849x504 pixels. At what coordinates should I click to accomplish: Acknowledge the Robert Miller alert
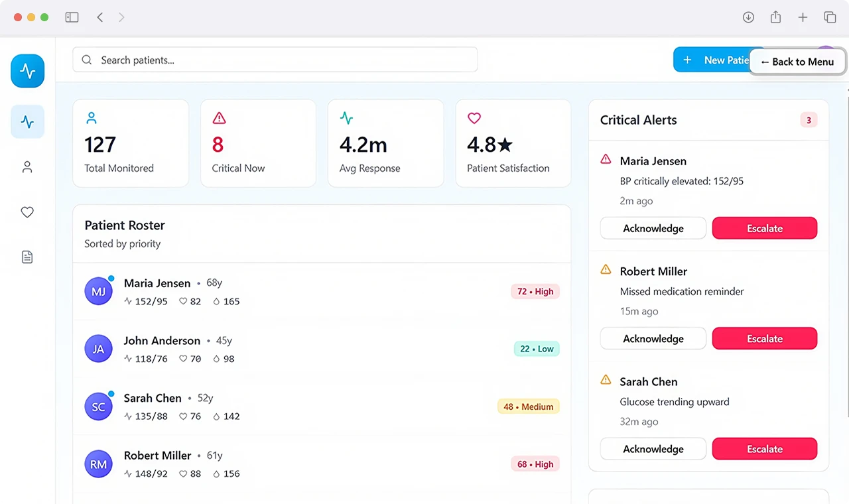(x=653, y=339)
